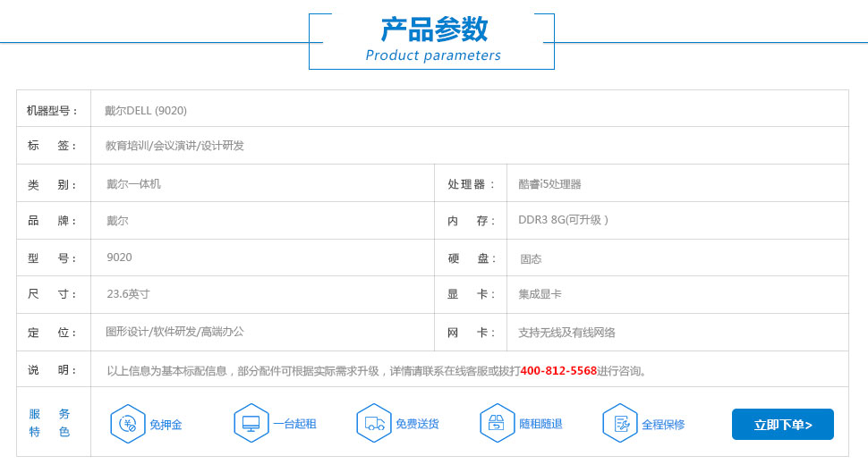The width and height of the screenshot is (868, 473).
Task: Click the 23.6英寸 size value
Action: pyautogui.click(x=128, y=294)
